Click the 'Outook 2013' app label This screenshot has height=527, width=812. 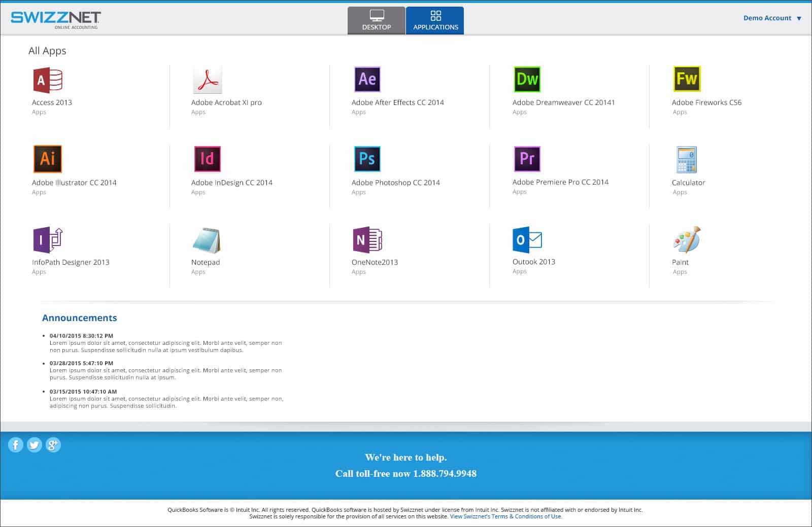[534, 262]
